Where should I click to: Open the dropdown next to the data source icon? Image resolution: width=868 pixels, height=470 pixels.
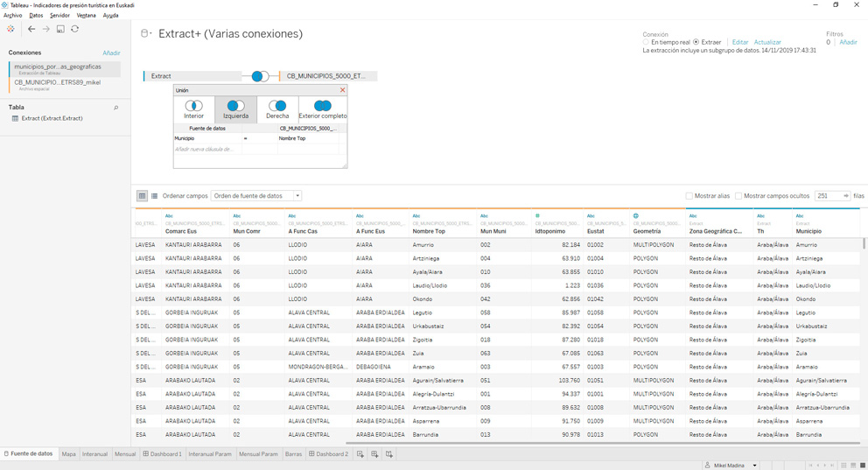pyautogui.click(x=150, y=34)
